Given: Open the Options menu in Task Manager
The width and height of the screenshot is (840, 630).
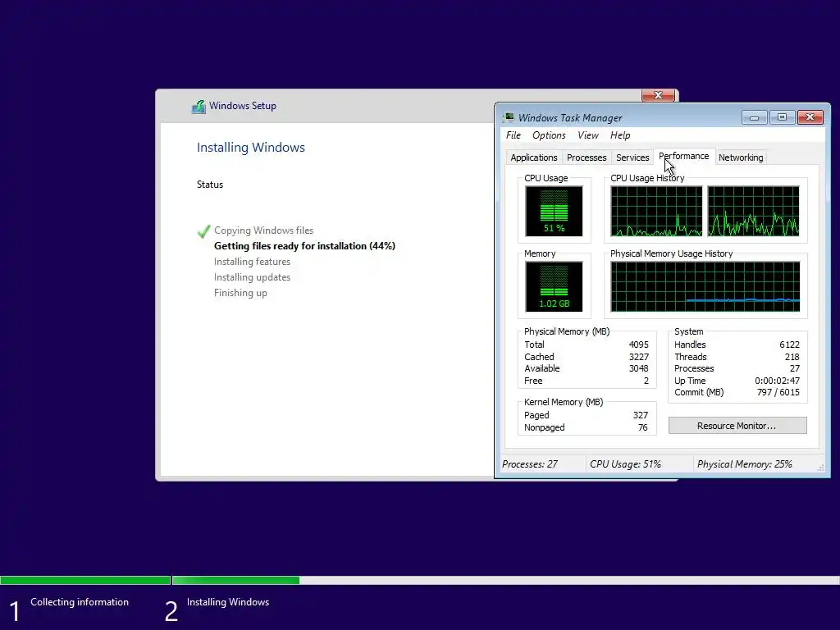Looking at the screenshot, I should coord(549,135).
